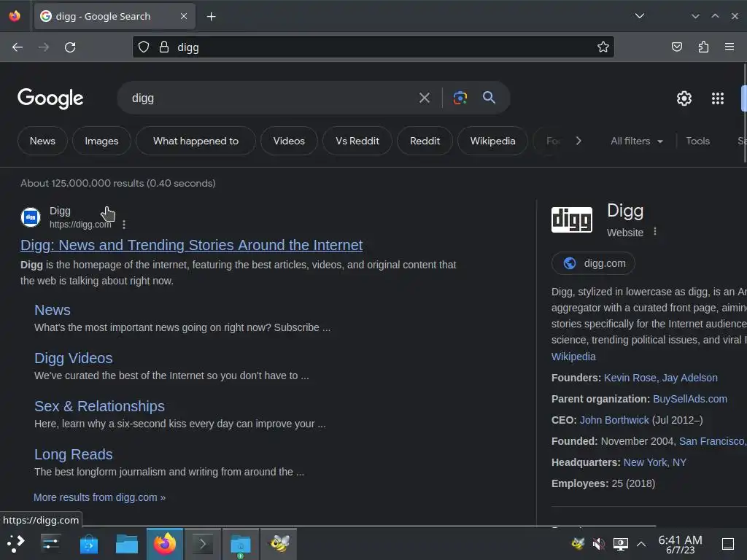
Task: Go back with the browser back arrow
Action: coord(18,47)
